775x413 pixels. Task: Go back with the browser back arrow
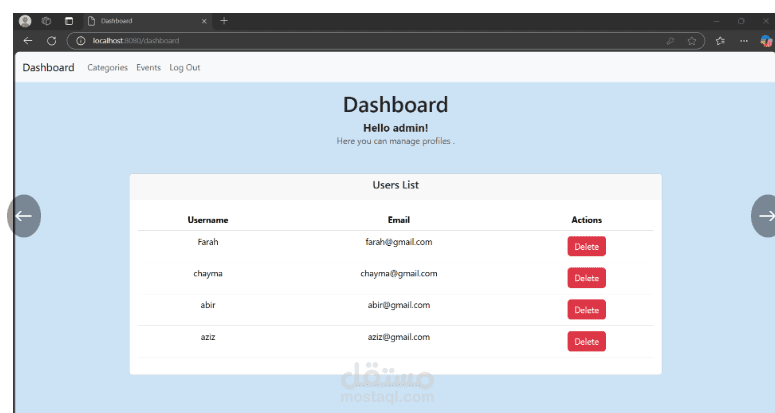click(x=28, y=41)
